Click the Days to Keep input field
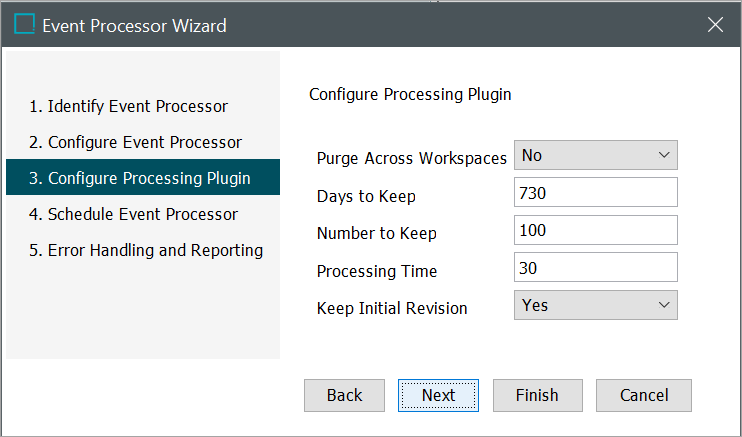 click(x=596, y=193)
